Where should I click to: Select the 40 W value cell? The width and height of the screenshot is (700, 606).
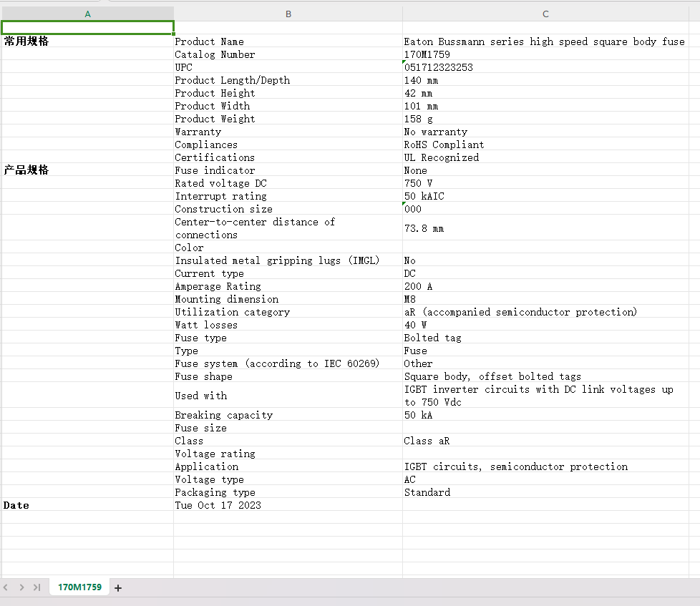pos(545,325)
